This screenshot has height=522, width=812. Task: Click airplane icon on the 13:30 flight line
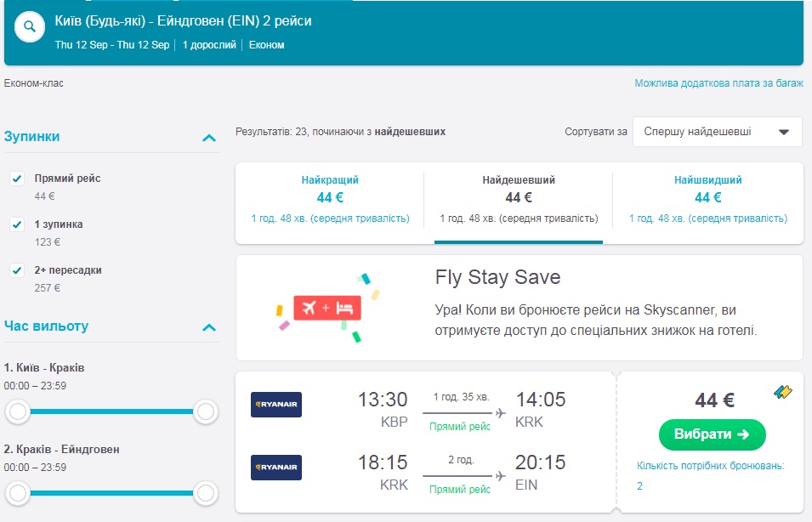tap(500, 413)
